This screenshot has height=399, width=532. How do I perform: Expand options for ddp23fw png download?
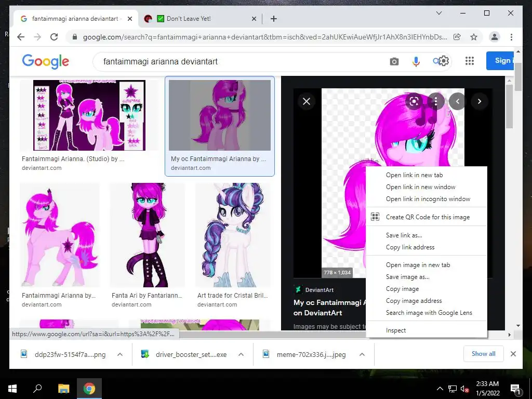click(x=120, y=354)
